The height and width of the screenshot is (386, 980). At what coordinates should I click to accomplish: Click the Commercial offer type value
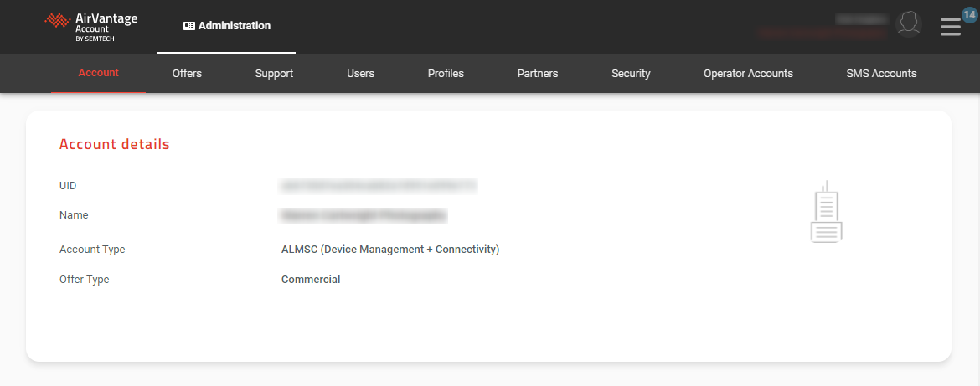pos(311,280)
